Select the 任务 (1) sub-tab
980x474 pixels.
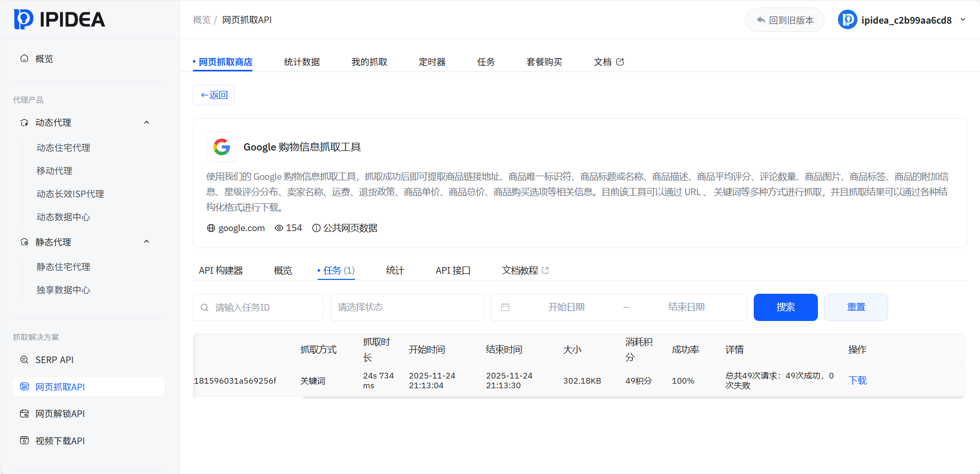point(336,270)
